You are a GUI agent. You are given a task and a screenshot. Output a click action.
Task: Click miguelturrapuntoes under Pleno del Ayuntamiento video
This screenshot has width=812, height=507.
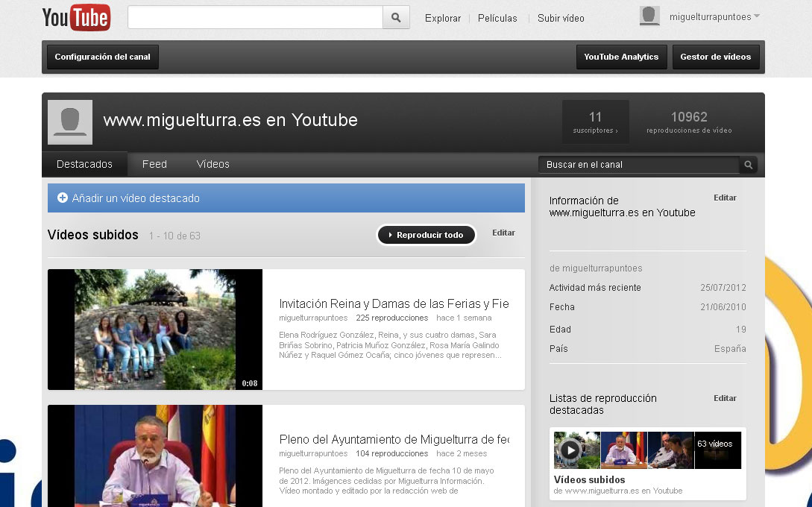pyautogui.click(x=313, y=453)
